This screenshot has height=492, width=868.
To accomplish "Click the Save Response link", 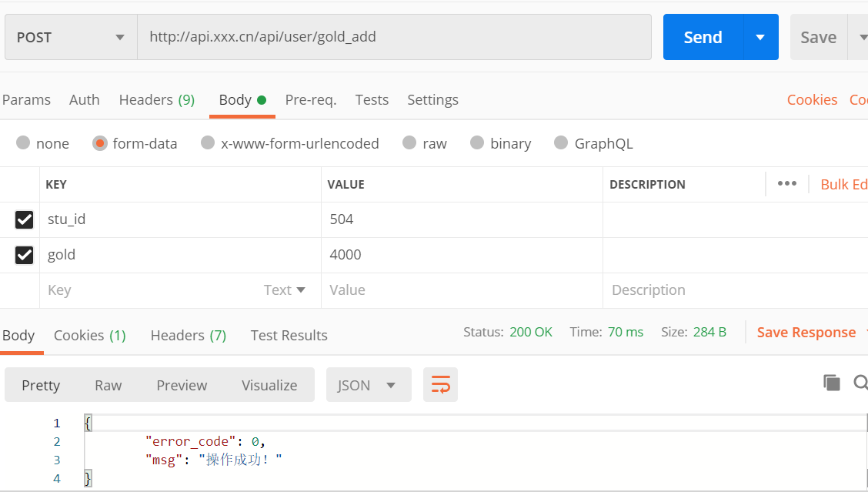I will 806,333.
